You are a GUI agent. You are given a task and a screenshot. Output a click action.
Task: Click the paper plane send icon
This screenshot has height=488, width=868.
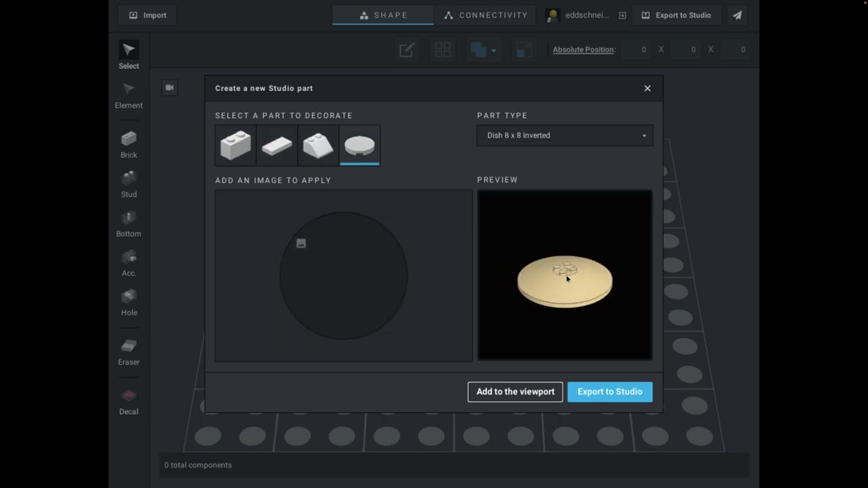point(737,15)
